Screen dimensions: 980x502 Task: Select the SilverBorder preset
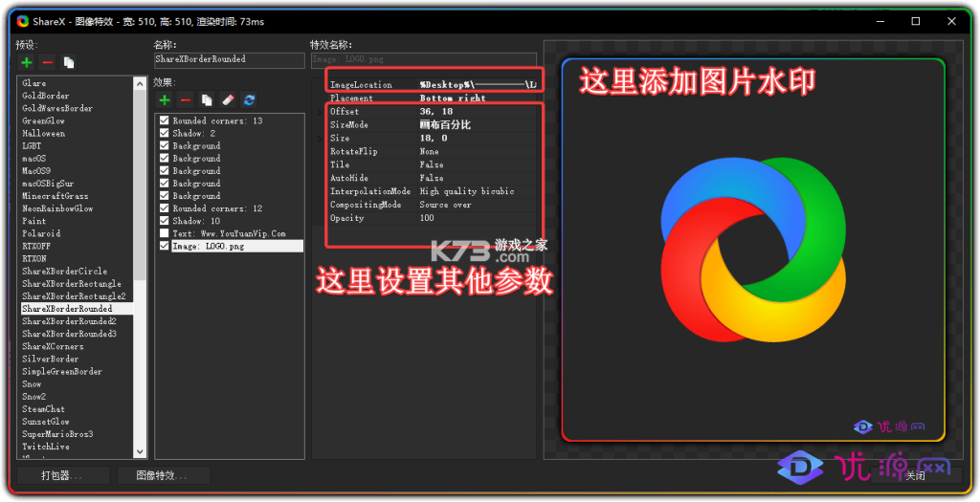(x=51, y=359)
